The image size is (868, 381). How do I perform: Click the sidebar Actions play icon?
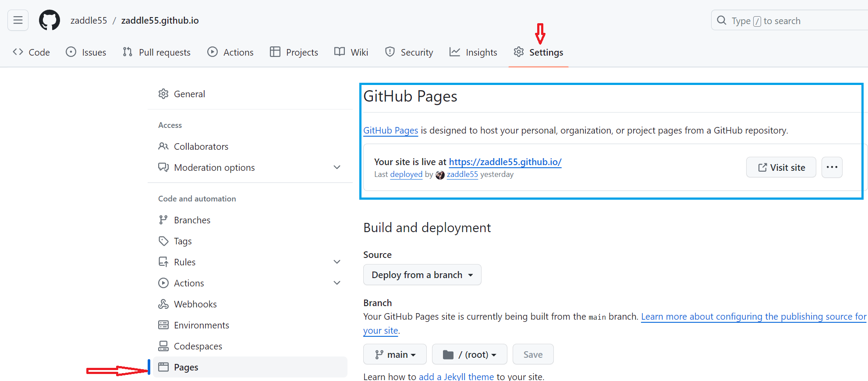163,283
